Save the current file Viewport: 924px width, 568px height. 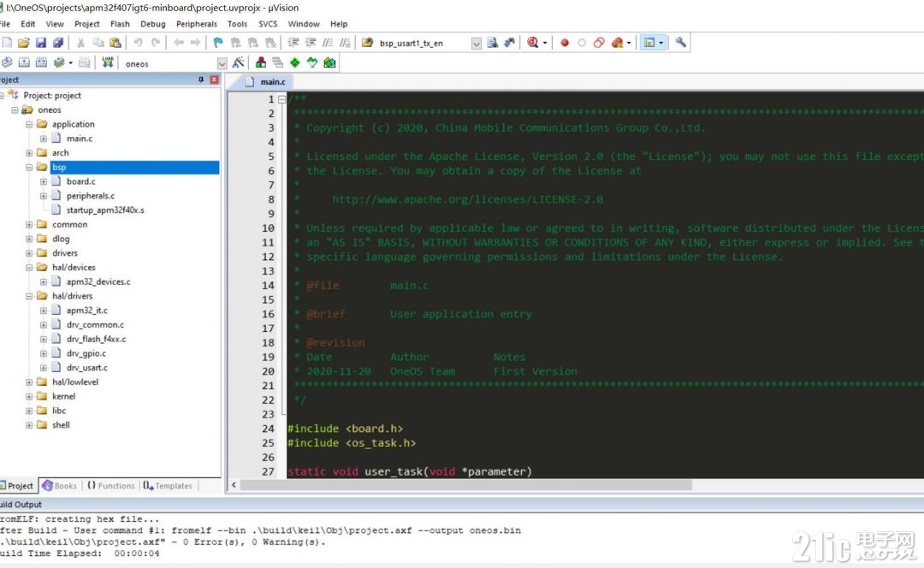point(41,43)
